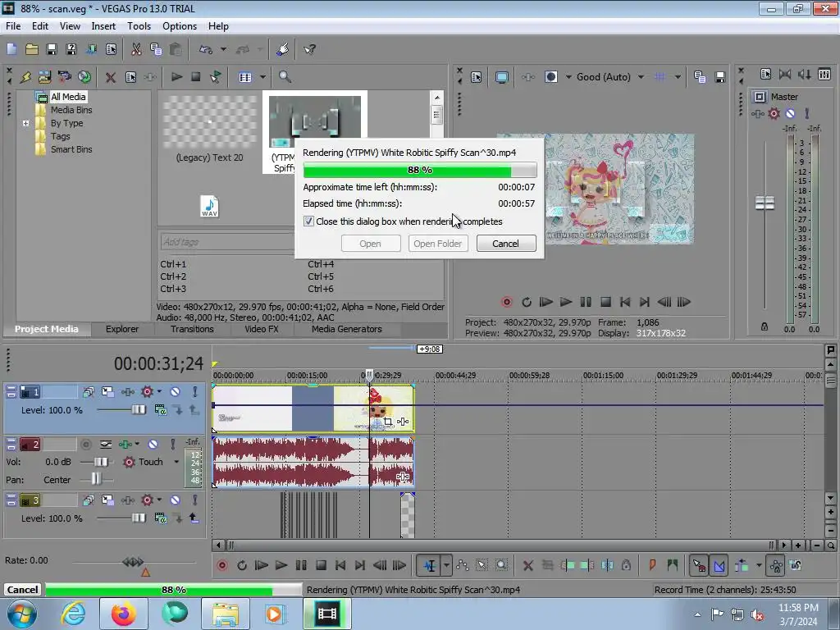Toggle solo on video Track 1
This screenshot has width=840, height=630.
(x=195, y=392)
